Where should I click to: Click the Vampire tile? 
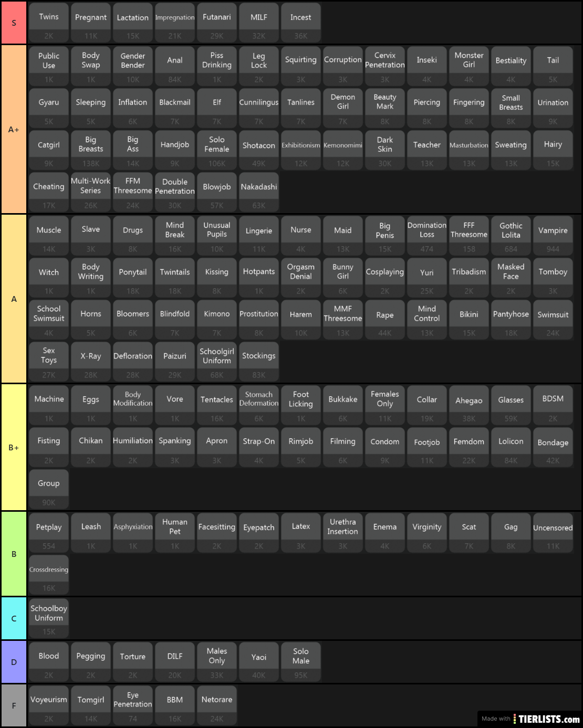[x=553, y=236]
